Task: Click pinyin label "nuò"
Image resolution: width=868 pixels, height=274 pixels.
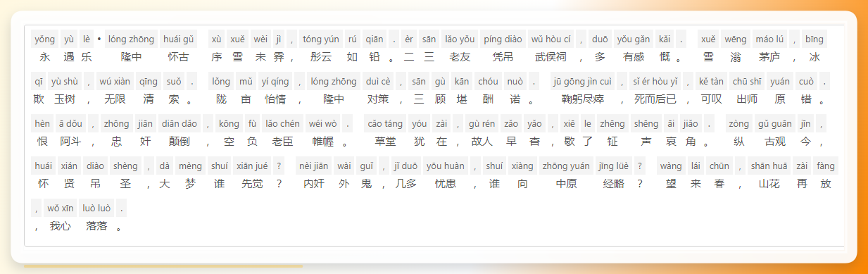Action: (515, 81)
